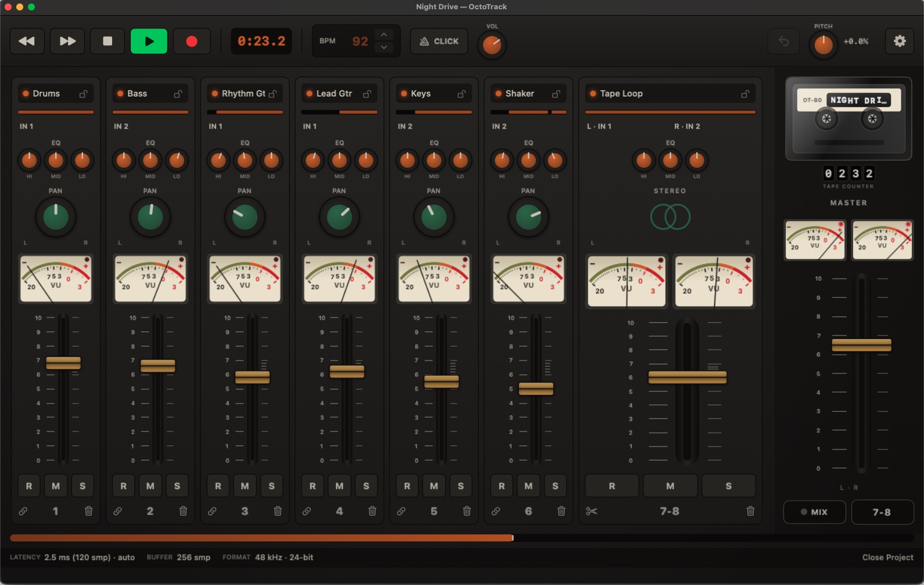Click the HI EQ knob on Bass
The width and height of the screenshot is (924, 585).
[124, 160]
